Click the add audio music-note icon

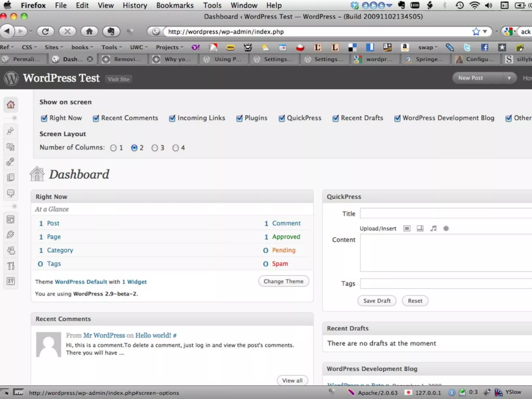[433, 229]
